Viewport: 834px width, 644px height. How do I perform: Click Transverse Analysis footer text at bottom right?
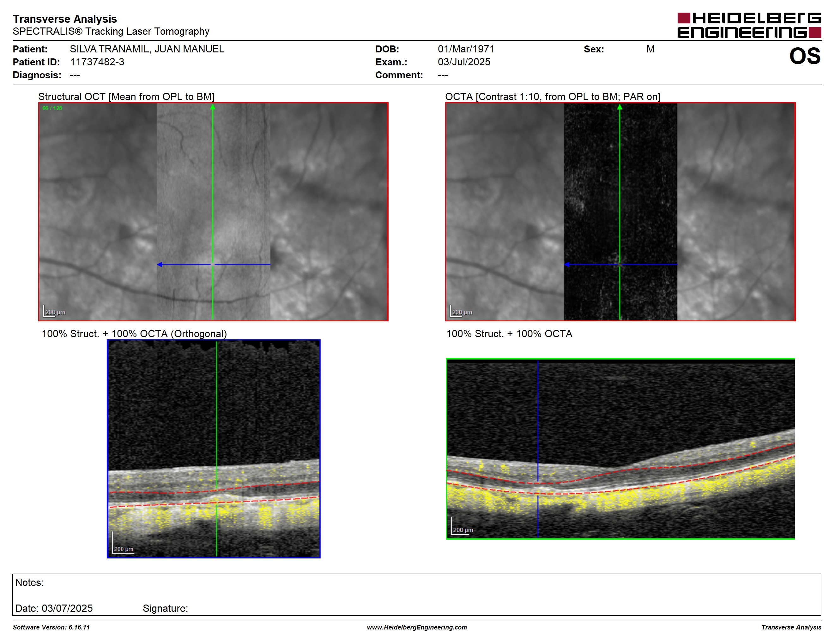(x=791, y=627)
